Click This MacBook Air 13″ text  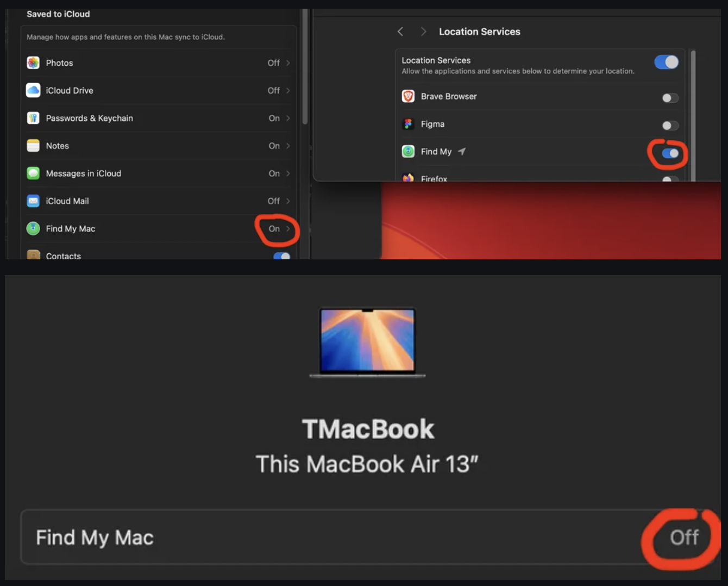[x=367, y=464]
